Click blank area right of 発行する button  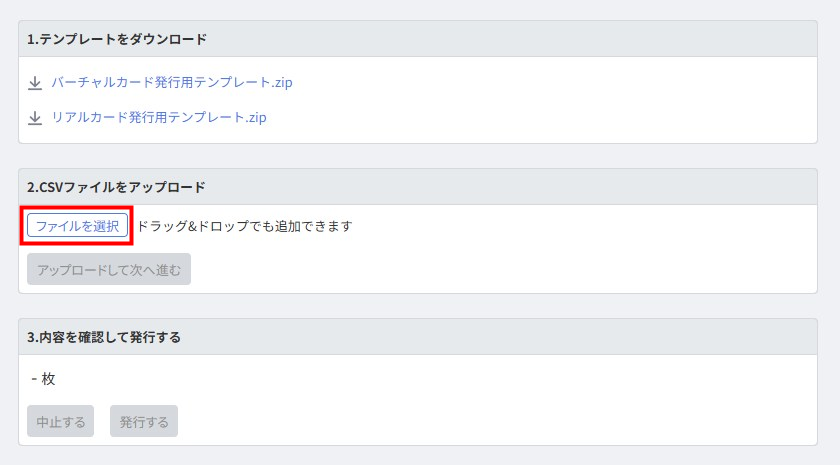(x=500, y=421)
